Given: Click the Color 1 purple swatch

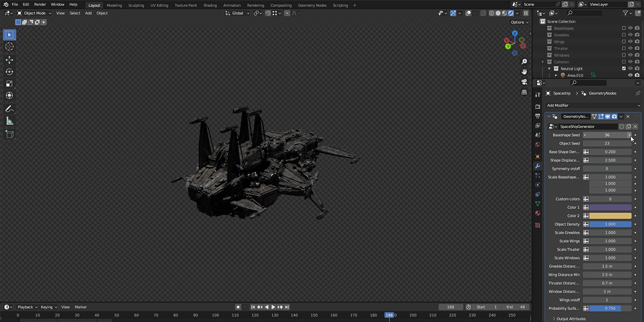Looking at the screenshot, I should click(610, 207).
